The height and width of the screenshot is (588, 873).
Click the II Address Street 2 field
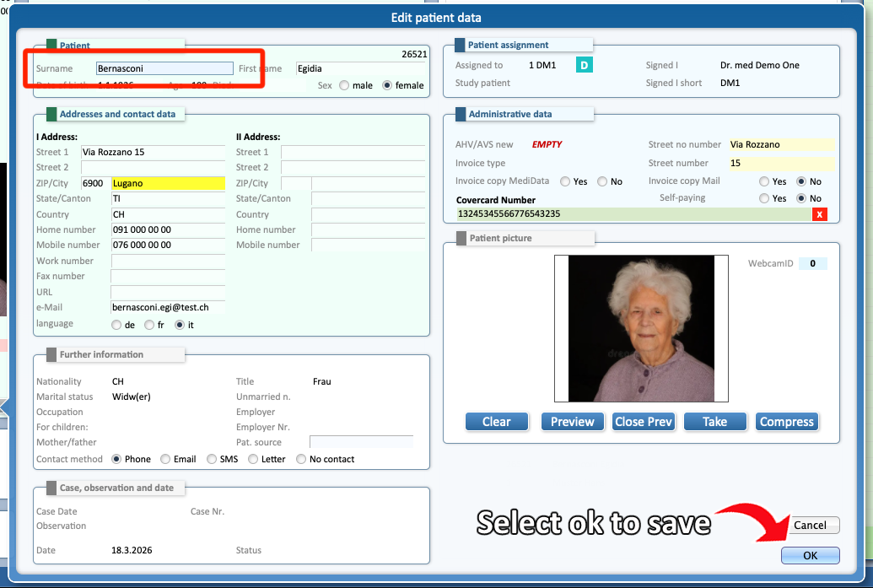point(353,167)
